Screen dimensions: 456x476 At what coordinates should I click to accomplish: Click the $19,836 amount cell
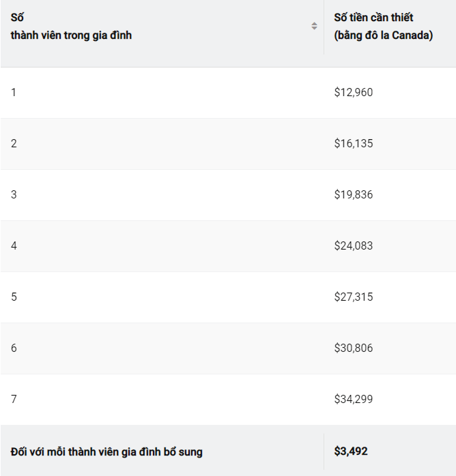coord(354,194)
